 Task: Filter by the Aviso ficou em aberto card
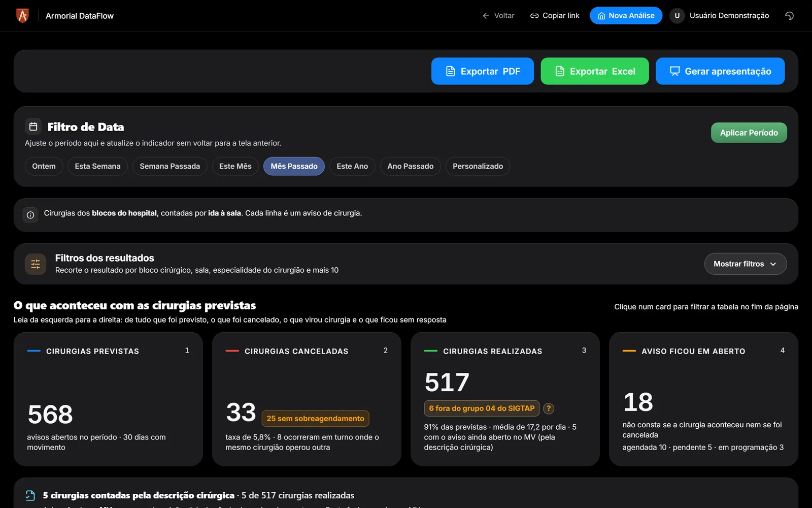[703, 399]
